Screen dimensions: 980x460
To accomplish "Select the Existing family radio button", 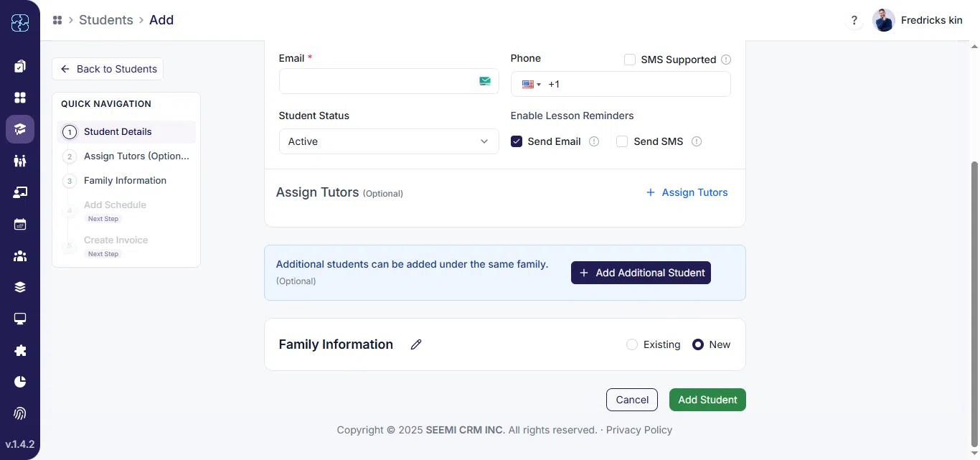I will [632, 344].
